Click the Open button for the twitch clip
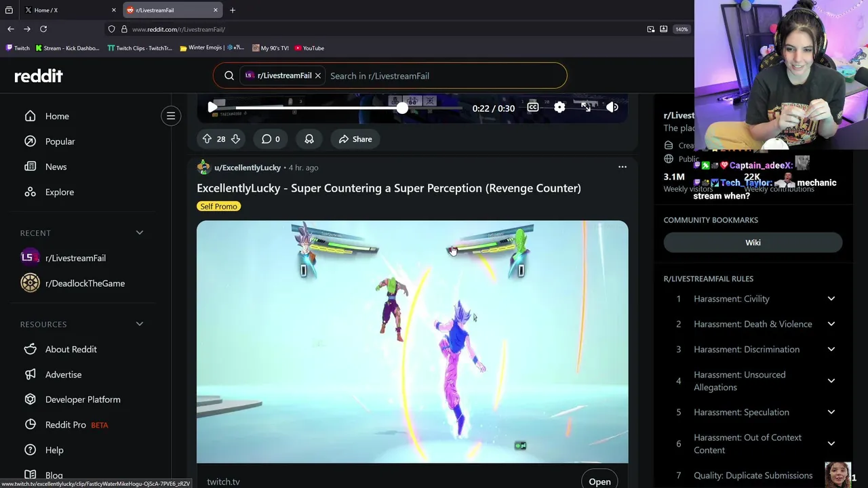This screenshot has width=868, height=488. 599,481
